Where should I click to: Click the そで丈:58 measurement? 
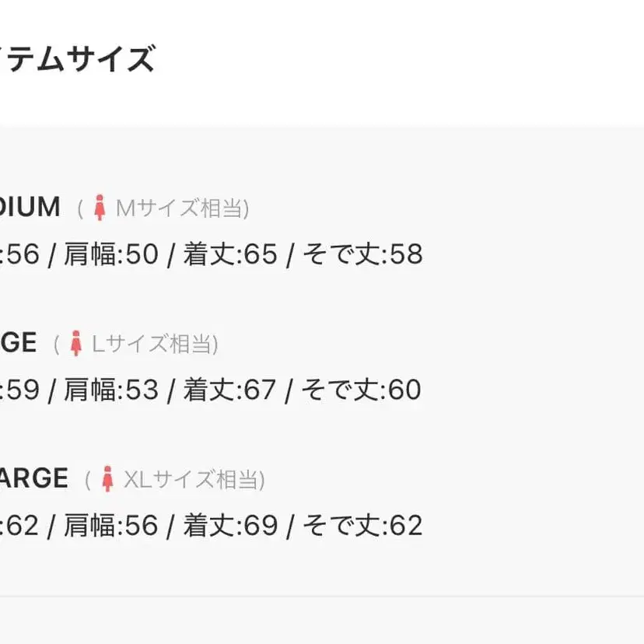tap(362, 254)
